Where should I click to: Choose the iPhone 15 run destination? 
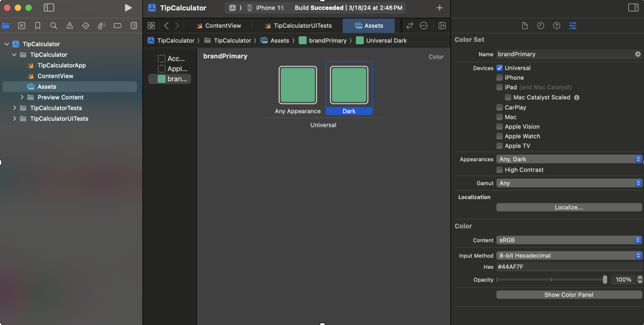(x=266, y=8)
